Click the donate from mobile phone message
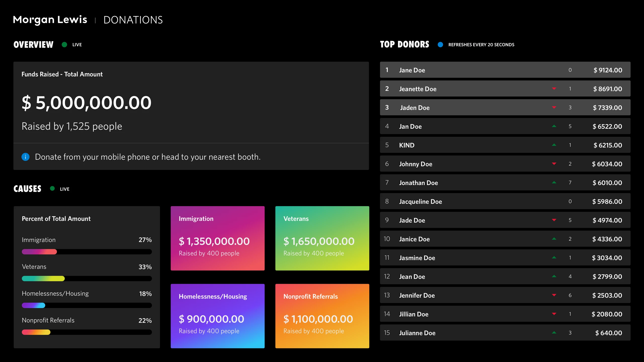The width and height of the screenshot is (644, 362). point(148,157)
